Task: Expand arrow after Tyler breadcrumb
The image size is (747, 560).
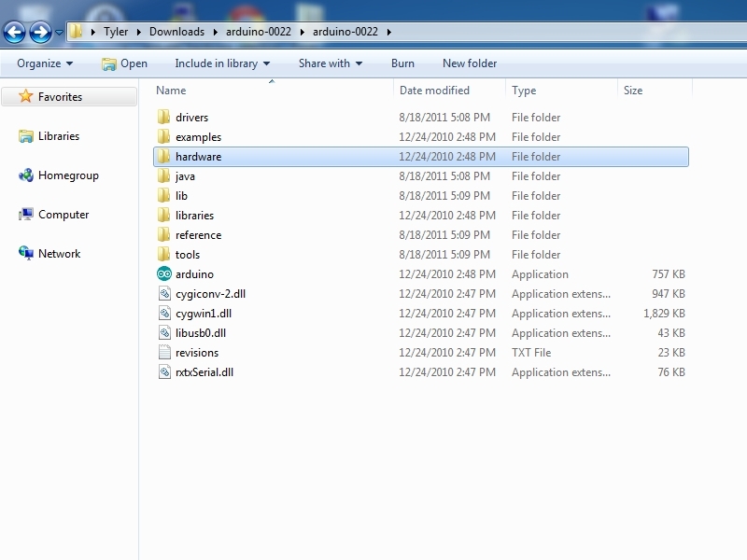Action: 138,32
